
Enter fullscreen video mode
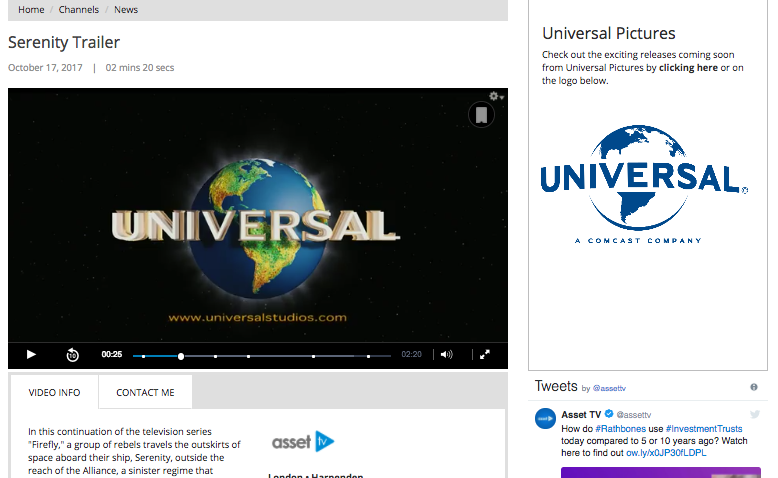[x=485, y=354]
